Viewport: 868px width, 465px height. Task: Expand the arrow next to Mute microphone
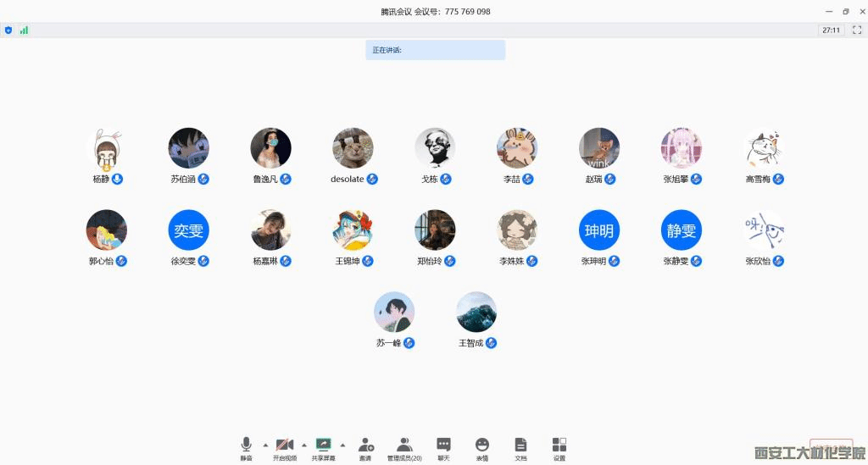(x=265, y=444)
